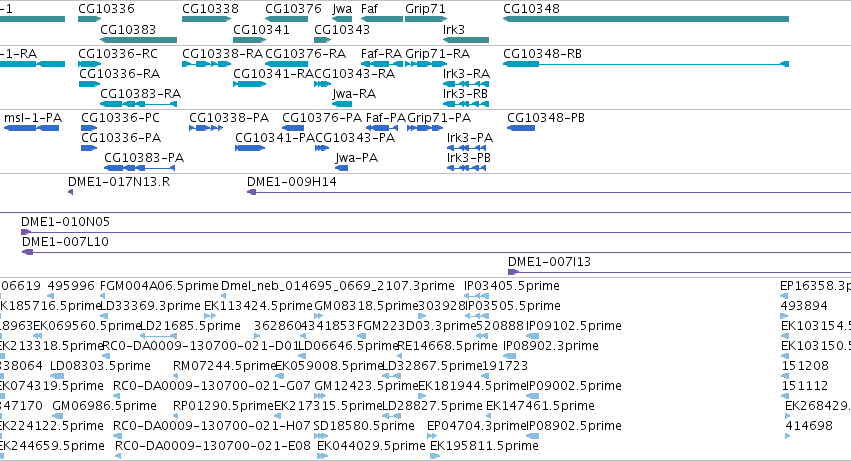Select DME1-009H14 clone start arrow
Viewport: 851px width, 461px height.
click(251, 192)
